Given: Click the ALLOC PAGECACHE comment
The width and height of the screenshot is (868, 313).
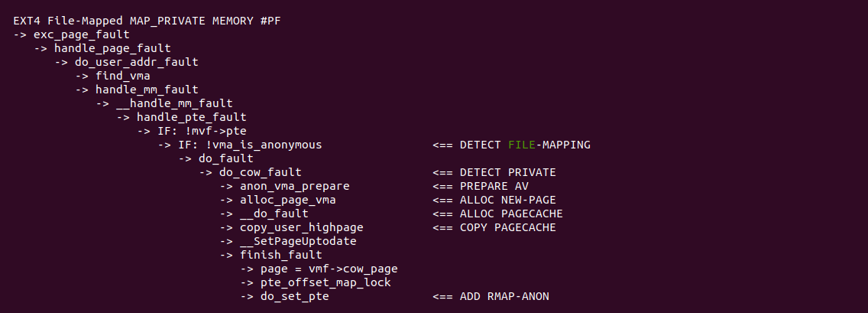Looking at the screenshot, I should [x=511, y=214].
